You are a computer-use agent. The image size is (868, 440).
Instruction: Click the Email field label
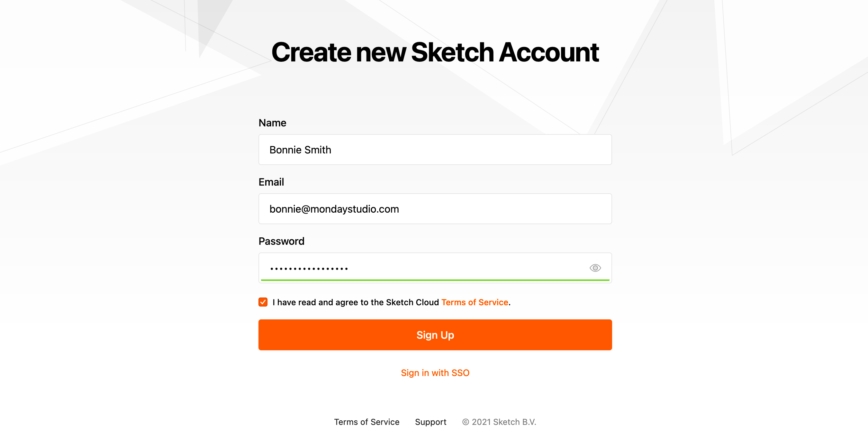(271, 182)
